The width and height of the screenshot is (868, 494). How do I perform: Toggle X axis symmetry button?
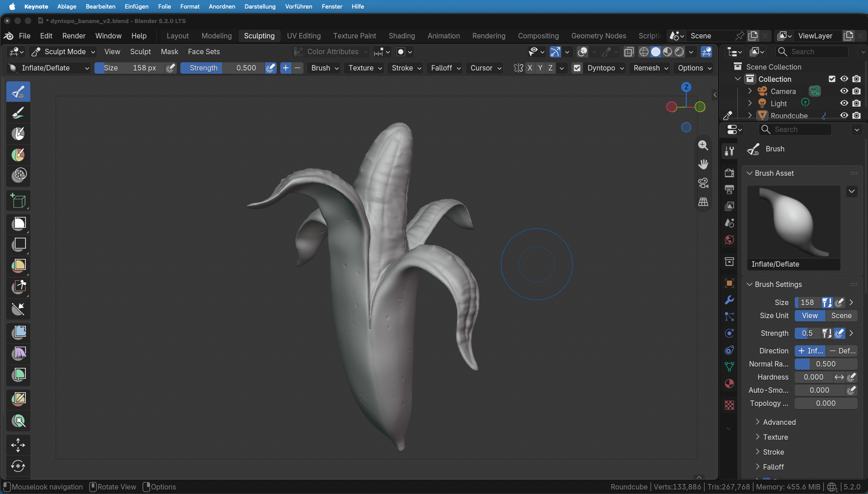pos(530,68)
